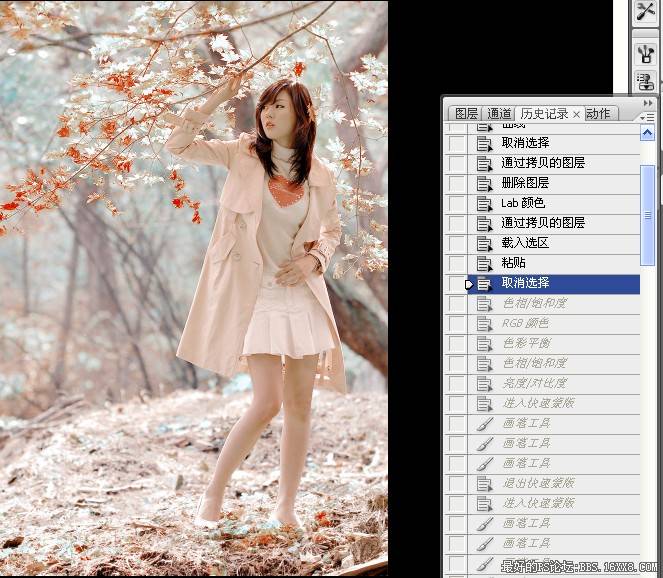Set history brush source box for 亮度/对比度
663x578 pixels.
click(457, 384)
